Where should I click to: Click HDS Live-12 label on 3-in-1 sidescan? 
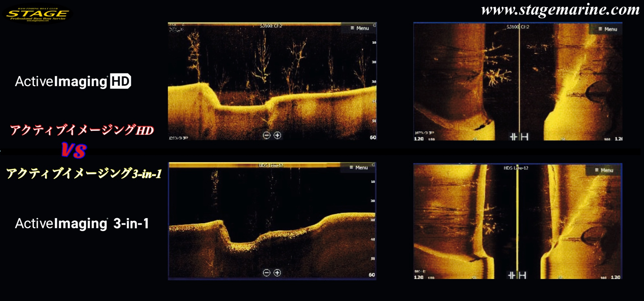[516, 168]
